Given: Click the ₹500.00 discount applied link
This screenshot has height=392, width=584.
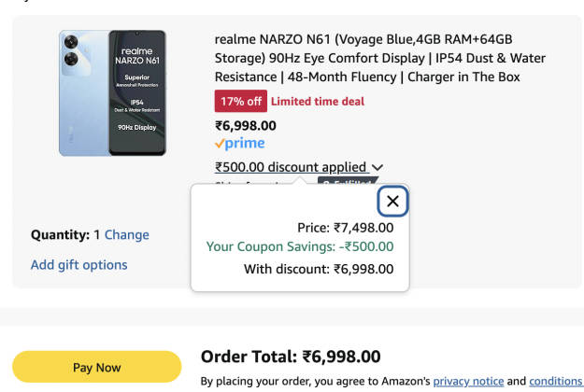Looking at the screenshot, I should [x=291, y=167].
